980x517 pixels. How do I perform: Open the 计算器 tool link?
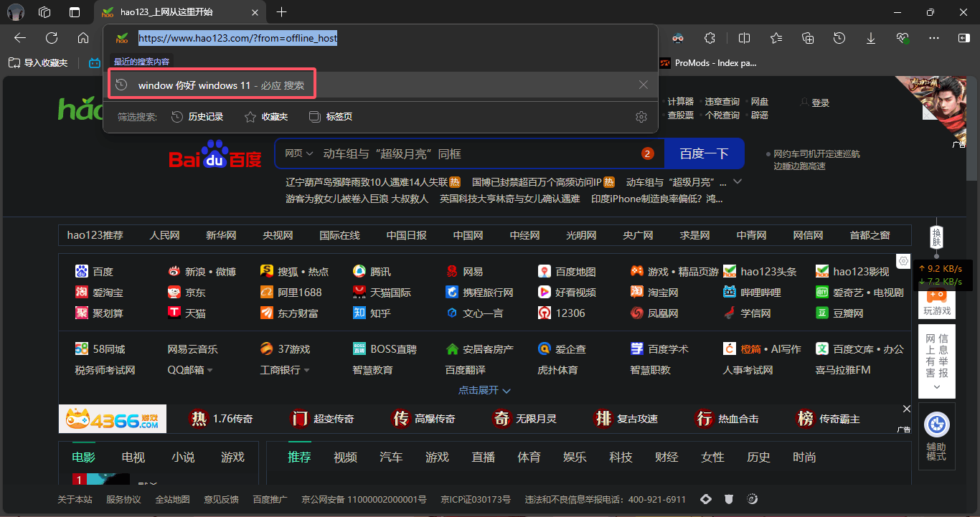click(x=681, y=102)
